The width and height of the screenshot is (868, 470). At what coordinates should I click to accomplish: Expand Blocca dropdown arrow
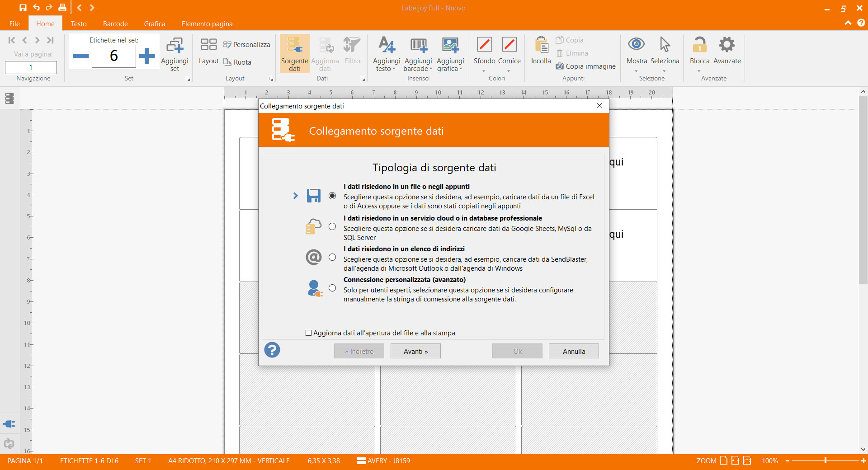point(699,71)
